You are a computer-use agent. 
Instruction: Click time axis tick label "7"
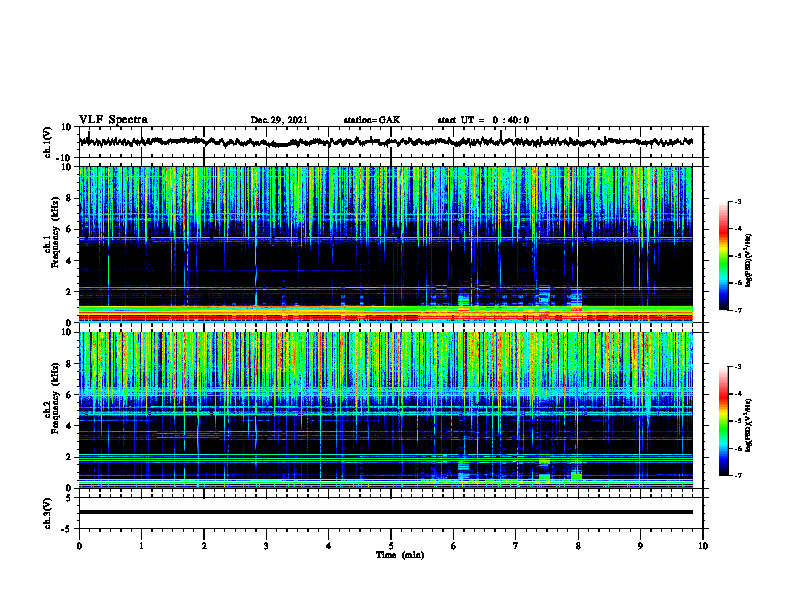click(x=516, y=546)
